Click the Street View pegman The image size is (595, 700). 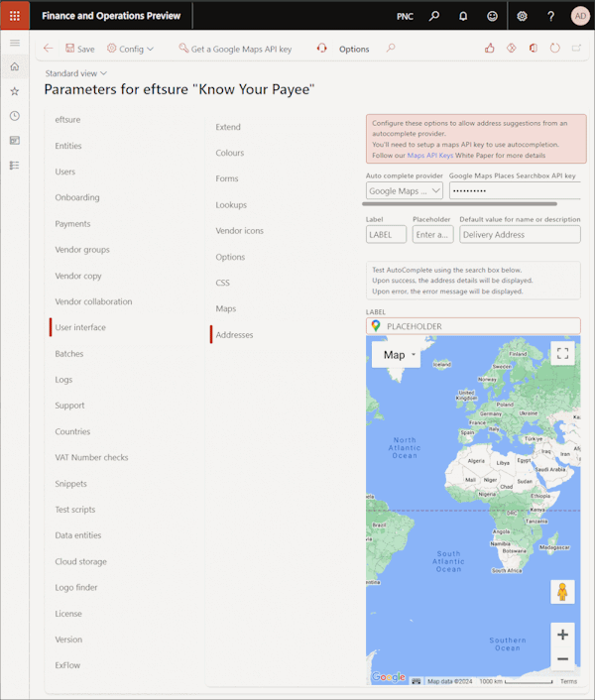(562, 592)
